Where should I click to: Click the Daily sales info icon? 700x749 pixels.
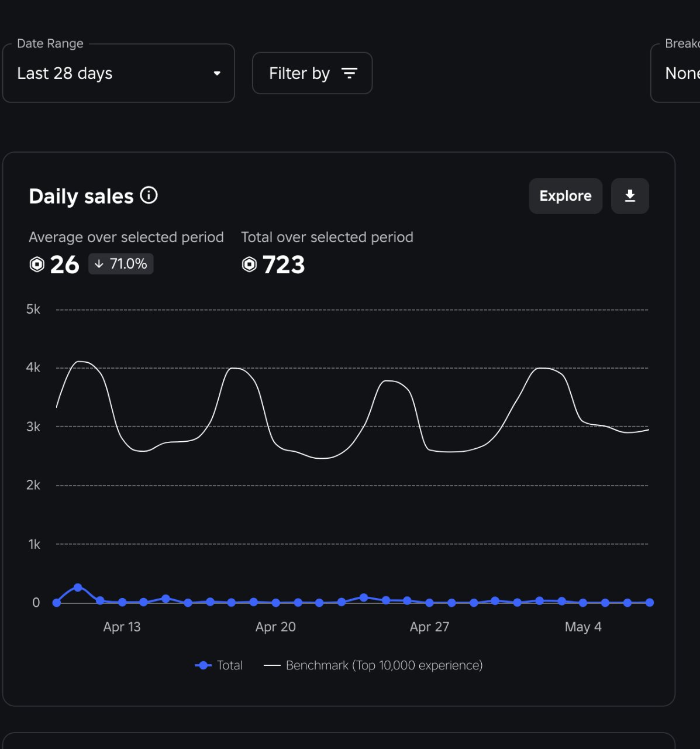coord(149,195)
